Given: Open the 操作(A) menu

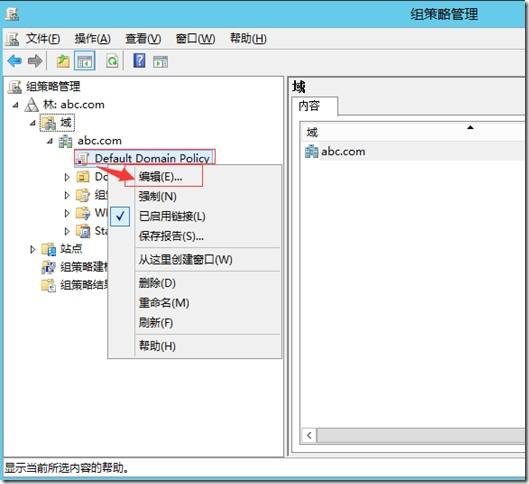Looking at the screenshot, I should (x=92, y=39).
